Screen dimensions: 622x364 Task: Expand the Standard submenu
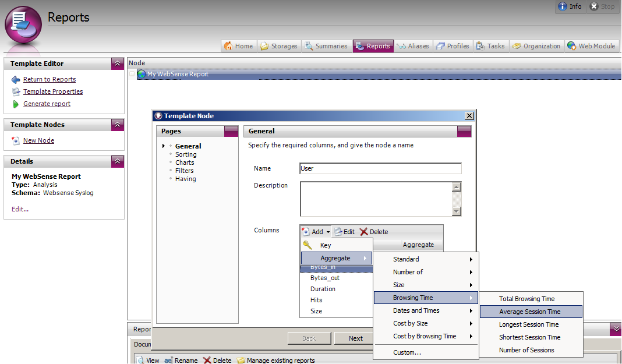pyautogui.click(x=426, y=259)
